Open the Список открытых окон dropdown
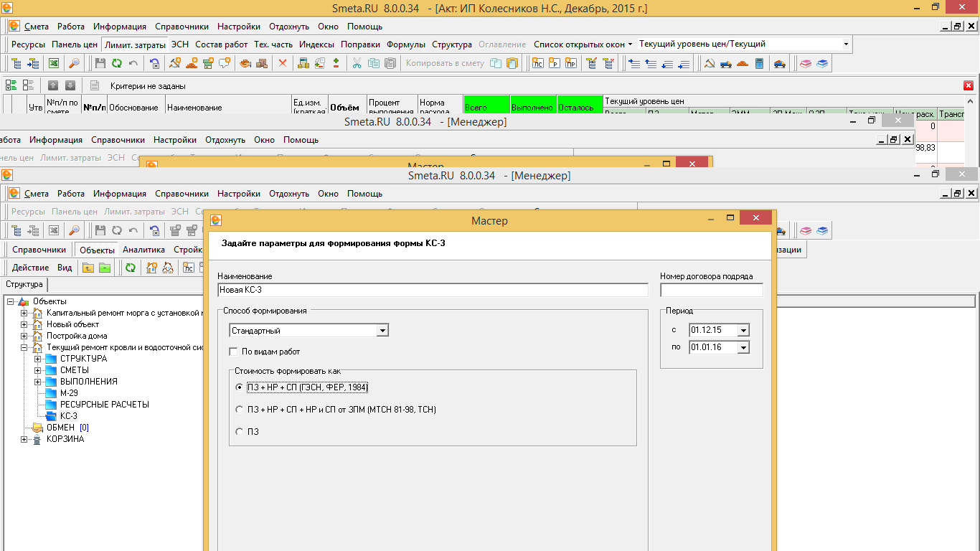 tap(583, 44)
